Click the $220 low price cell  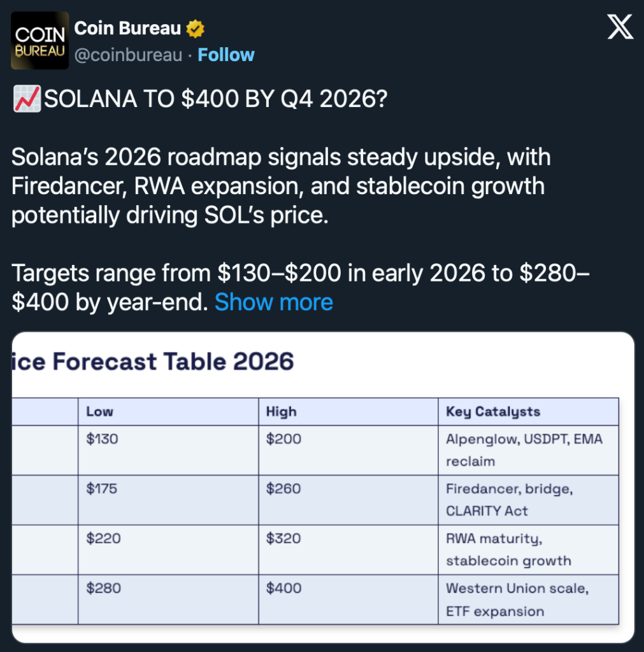(x=104, y=539)
